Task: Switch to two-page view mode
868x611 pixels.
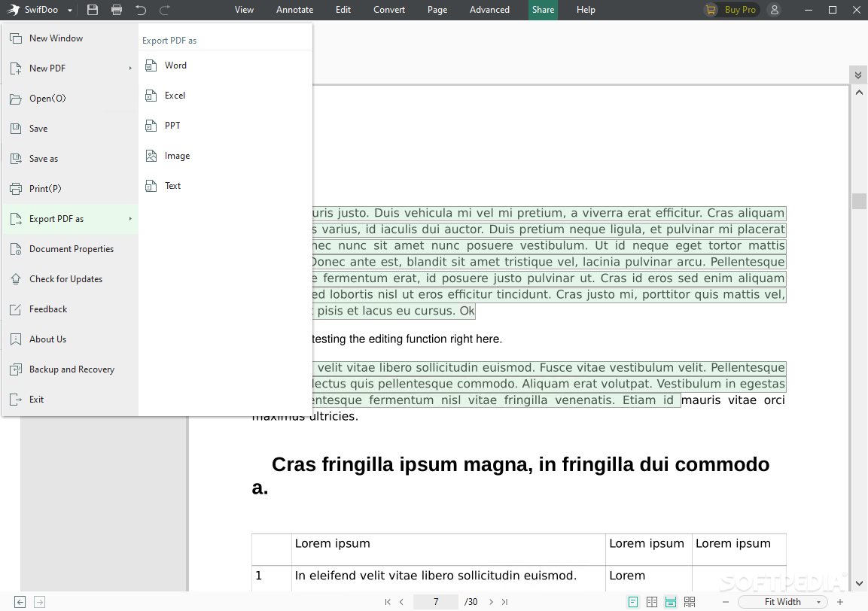Action: (x=652, y=602)
